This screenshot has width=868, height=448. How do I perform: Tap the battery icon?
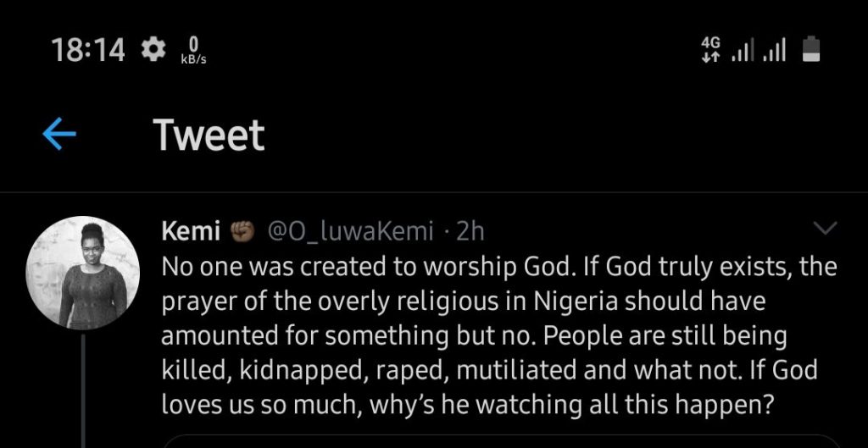(x=811, y=49)
